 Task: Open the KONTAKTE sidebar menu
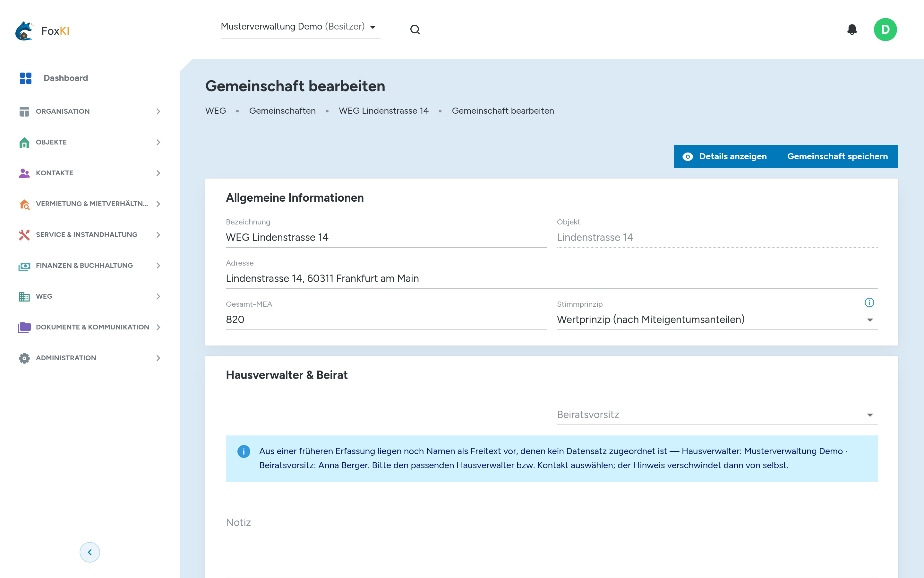pos(90,173)
